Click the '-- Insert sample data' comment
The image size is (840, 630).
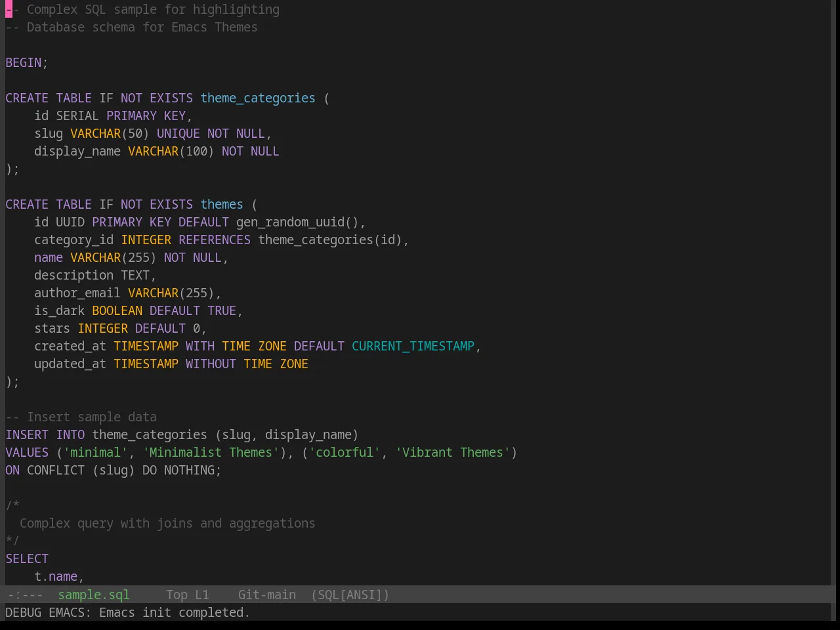pos(81,417)
